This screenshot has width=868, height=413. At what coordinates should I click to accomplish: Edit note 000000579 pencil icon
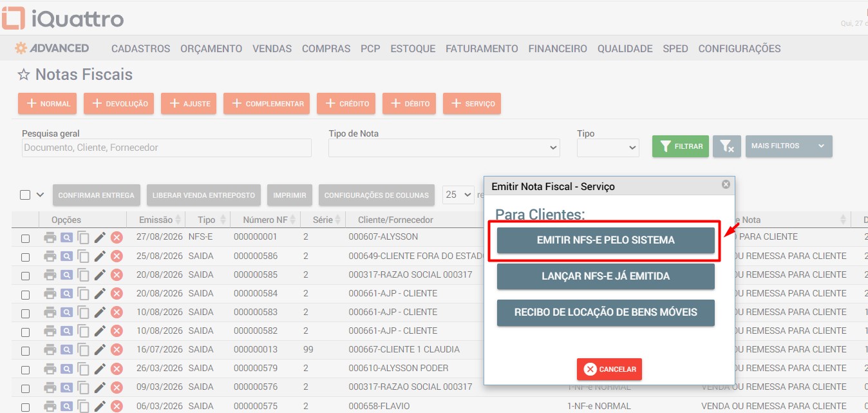(x=100, y=368)
